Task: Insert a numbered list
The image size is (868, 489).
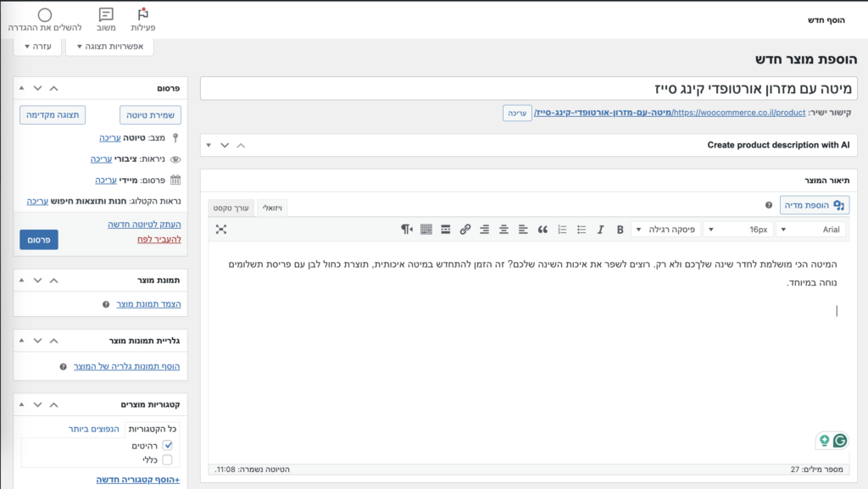Action: (562, 230)
